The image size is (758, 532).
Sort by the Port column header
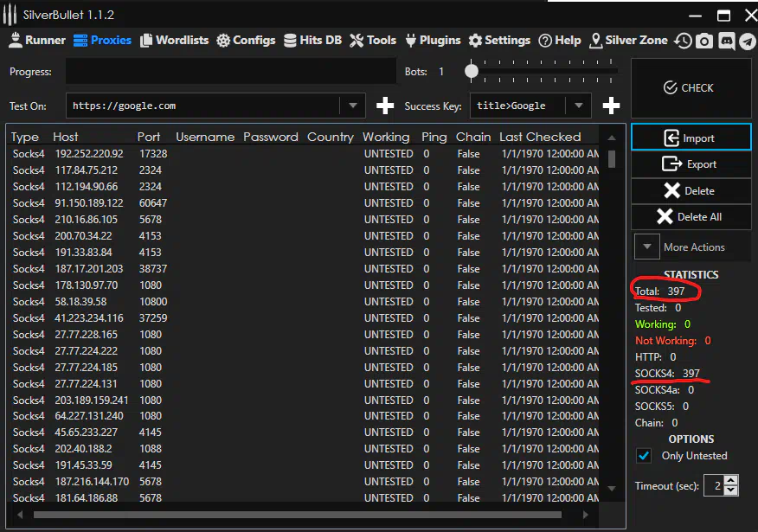149,138
